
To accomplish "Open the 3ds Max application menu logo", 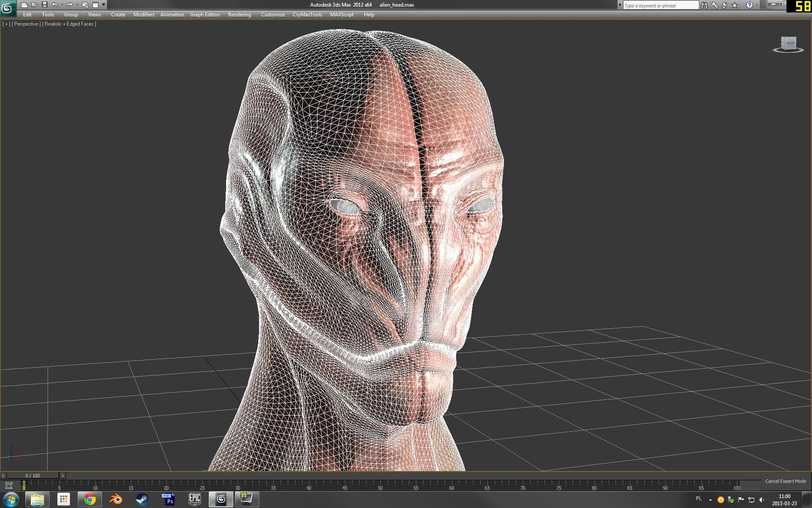I will (8, 8).
